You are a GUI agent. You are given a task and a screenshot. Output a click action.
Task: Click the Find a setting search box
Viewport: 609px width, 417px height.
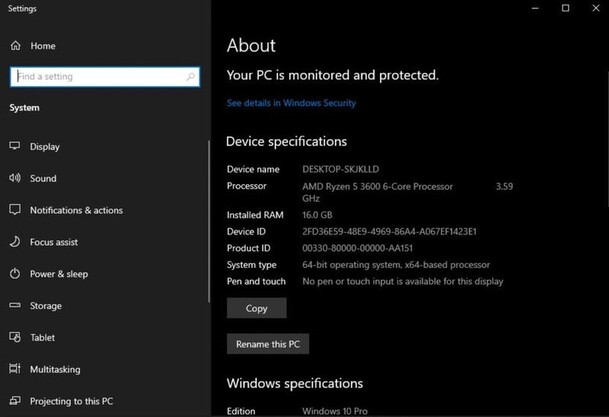tap(97, 77)
